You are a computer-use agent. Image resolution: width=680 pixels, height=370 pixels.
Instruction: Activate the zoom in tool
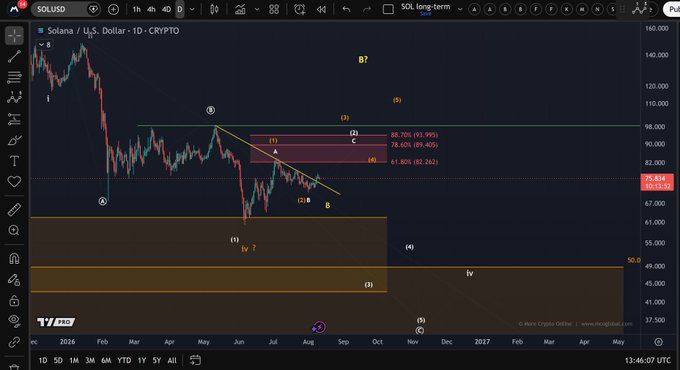pyautogui.click(x=14, y=230)
